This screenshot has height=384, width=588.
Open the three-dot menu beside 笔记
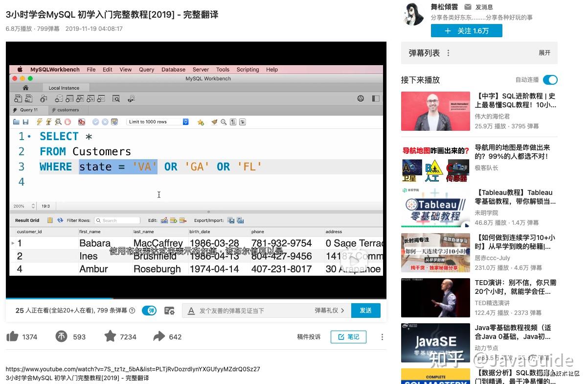[x=382, y=337]
